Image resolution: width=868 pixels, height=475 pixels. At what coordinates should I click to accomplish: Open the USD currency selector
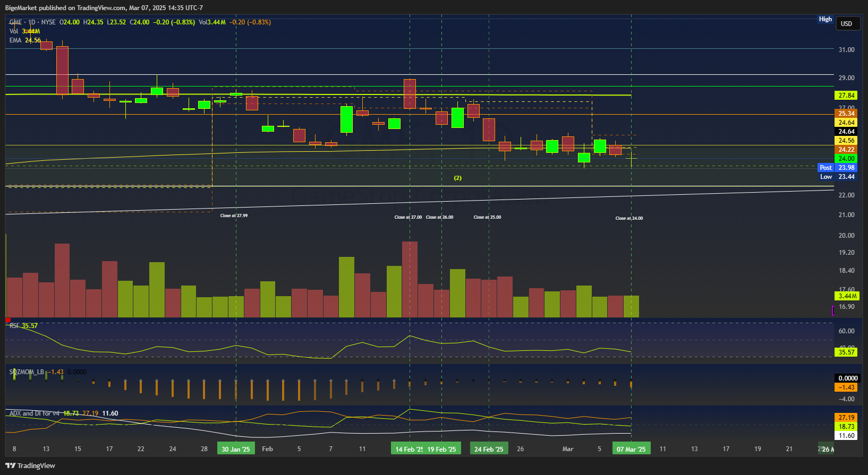pyautogui.click(x=848, y=23)
